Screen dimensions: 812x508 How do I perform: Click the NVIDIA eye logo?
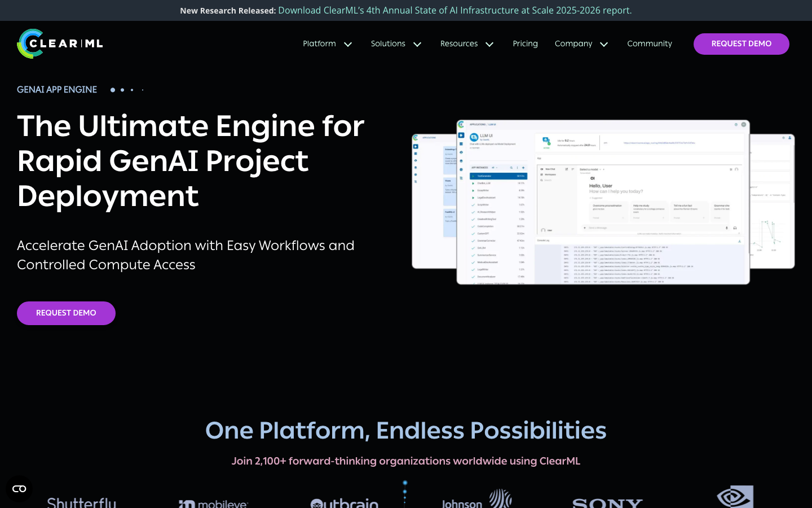coord(735,497)
